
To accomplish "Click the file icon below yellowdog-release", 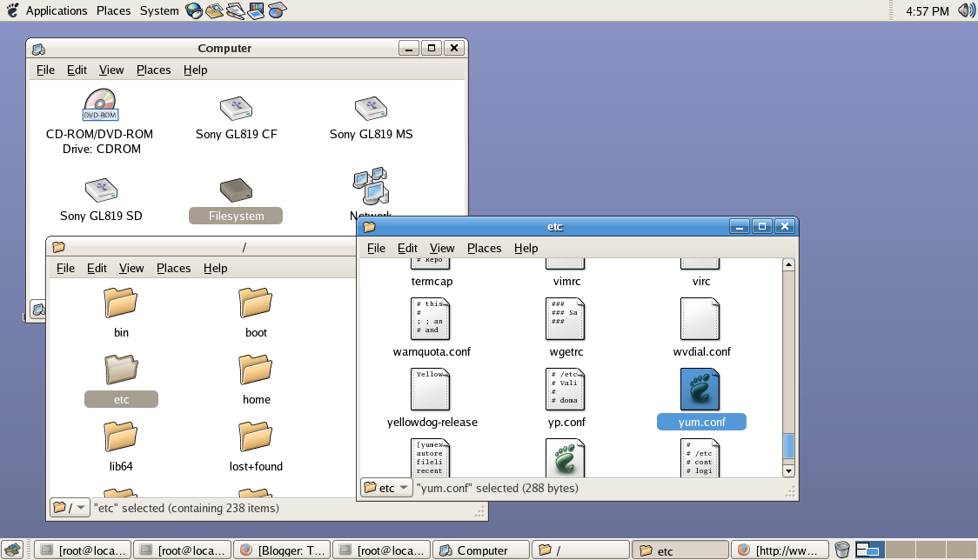I will click(431, 457).
